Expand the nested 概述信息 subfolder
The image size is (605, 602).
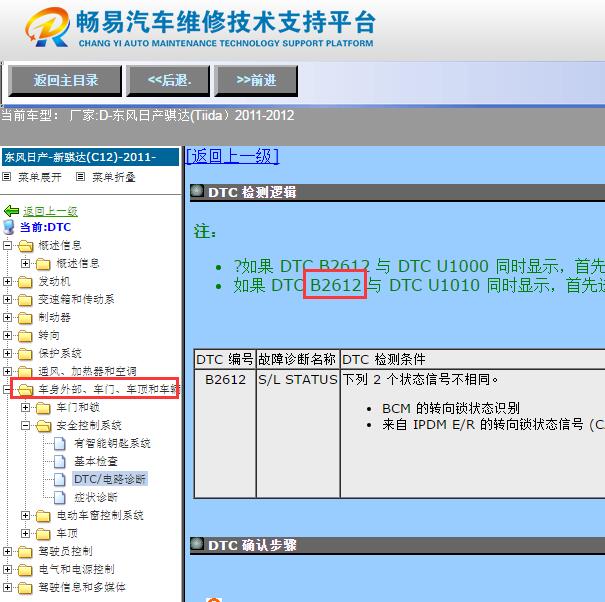click(x=25, y=264)
